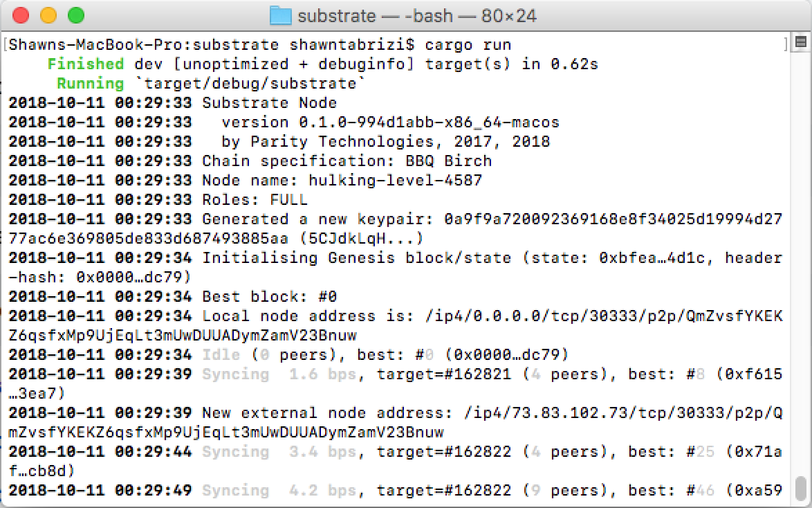The width and height of the screenshot is (812, 508).
Task: Click the Genesis block initialisation message
Action: tap(415, 257)
